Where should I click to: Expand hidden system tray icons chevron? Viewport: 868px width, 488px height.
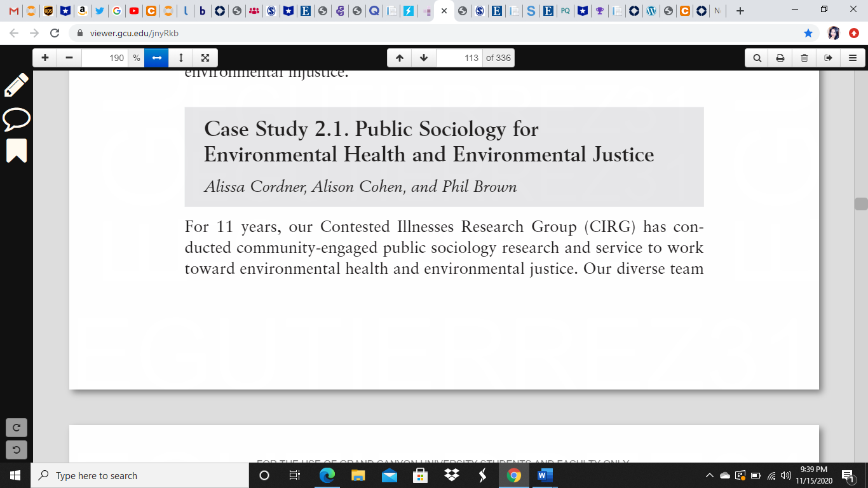(x=710, y=475)
